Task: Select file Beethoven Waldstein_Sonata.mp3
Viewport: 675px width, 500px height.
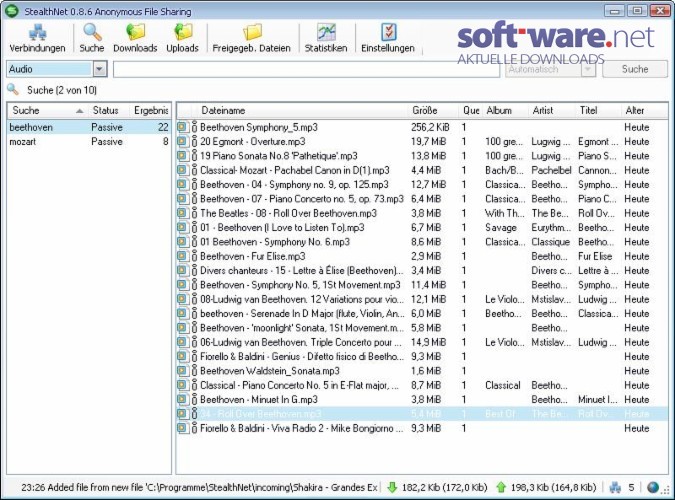Action: (270, 371)
